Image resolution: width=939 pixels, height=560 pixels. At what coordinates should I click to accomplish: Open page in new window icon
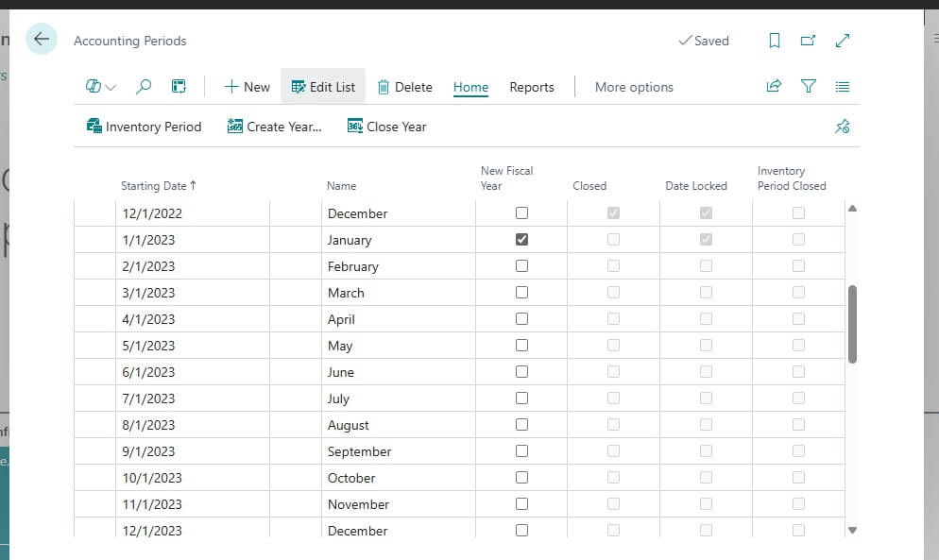(808, 41)
